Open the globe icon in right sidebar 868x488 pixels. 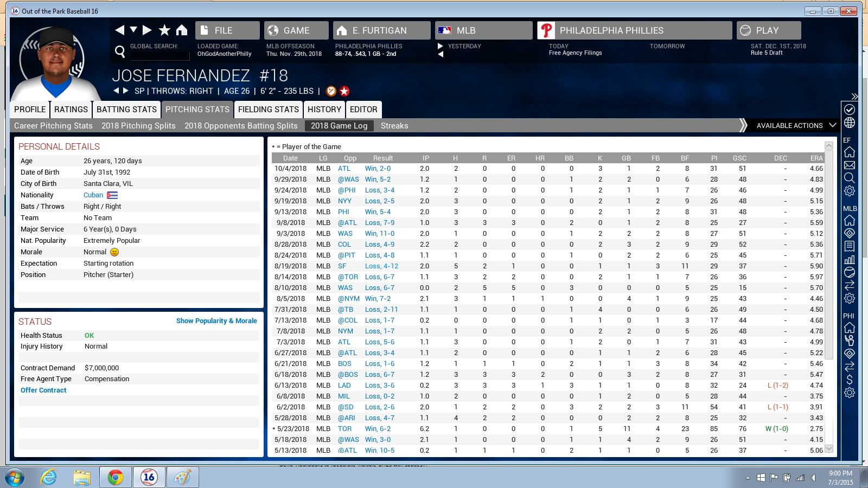[850, 123]
